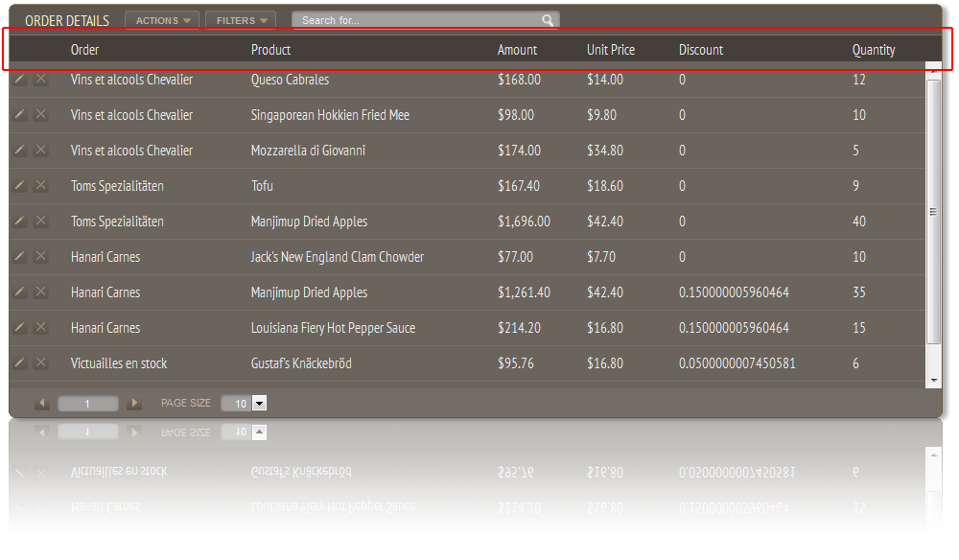Sort by the Unit Price column header
This screenshot has width=959, height=560.
(x=611, y=50)
